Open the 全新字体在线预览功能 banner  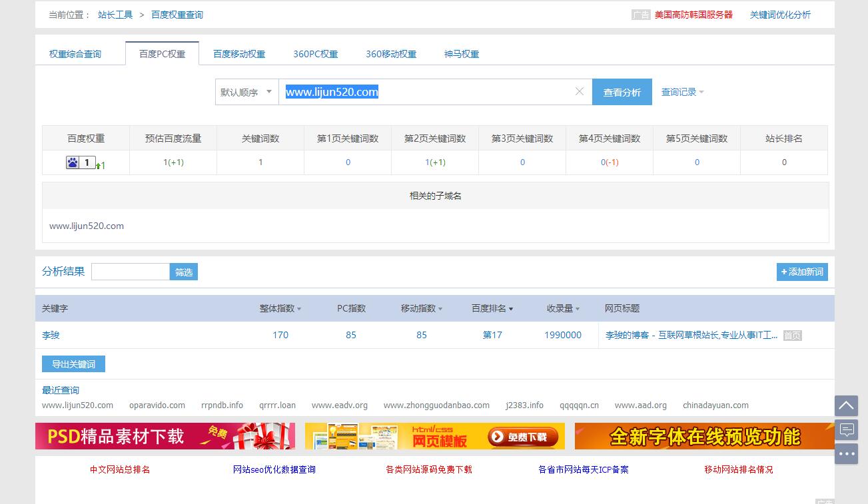click(x=705, y=436)
